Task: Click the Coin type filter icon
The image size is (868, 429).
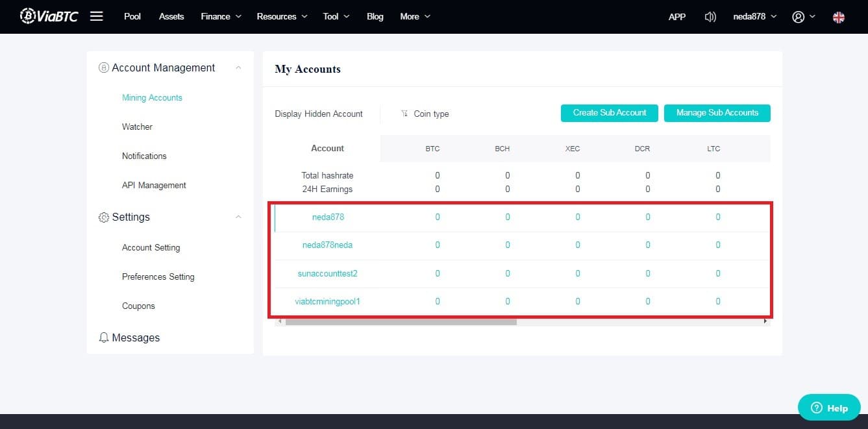Action: [x=404, y=114]
